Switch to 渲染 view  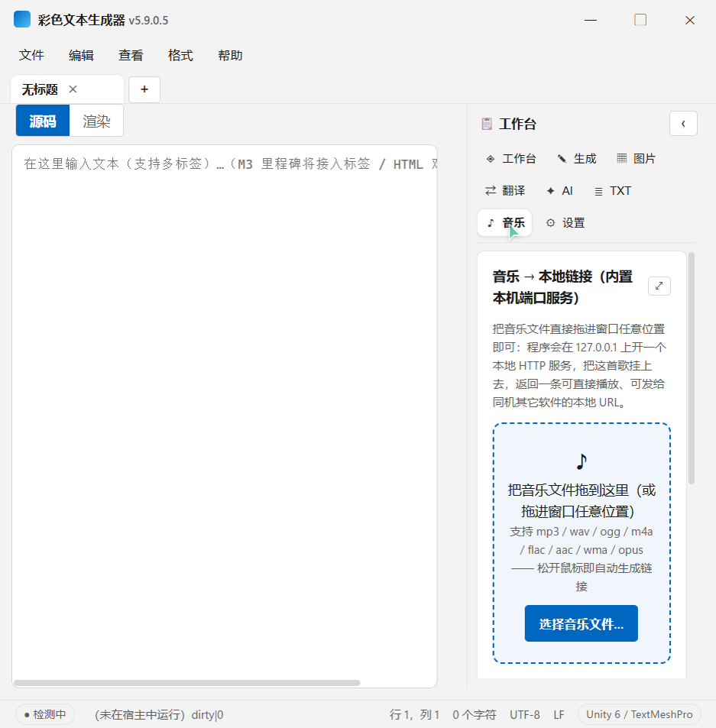pos(96,121)
